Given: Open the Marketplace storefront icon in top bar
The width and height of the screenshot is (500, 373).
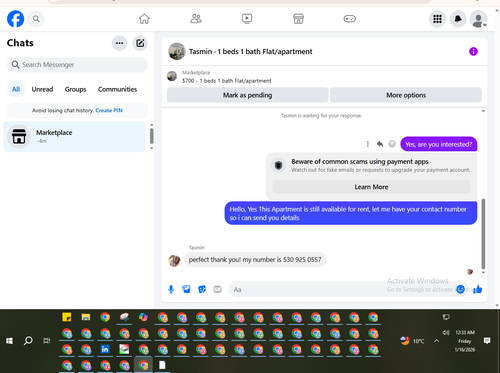Looking at the screenshot, I should (x=298, y=19).
